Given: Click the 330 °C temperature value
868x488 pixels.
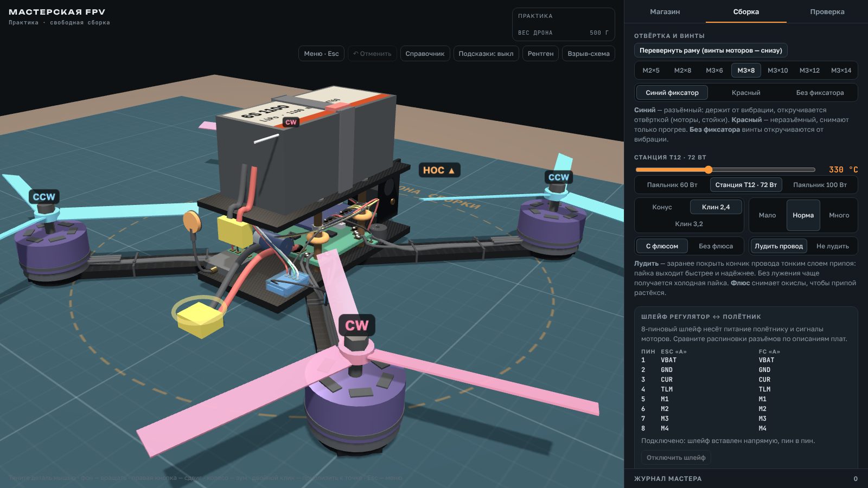Looking at the screenshot, I should (843, 170).
